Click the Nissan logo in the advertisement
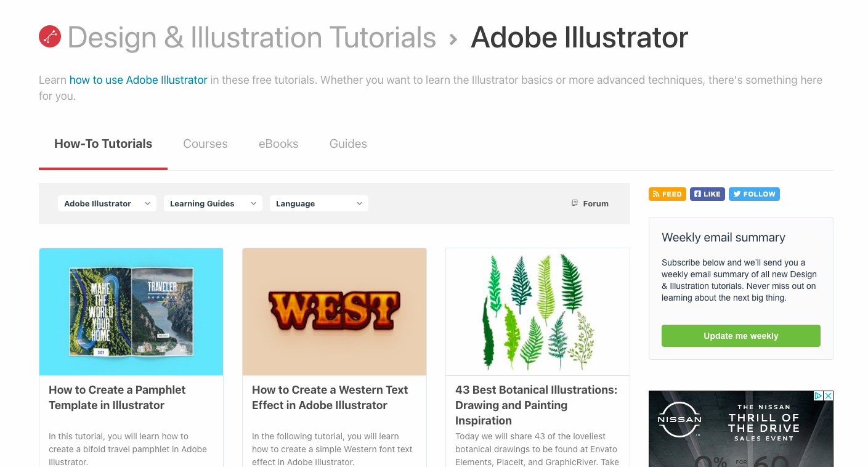Viewport: 868px width, 467px height. coord(679,419)
